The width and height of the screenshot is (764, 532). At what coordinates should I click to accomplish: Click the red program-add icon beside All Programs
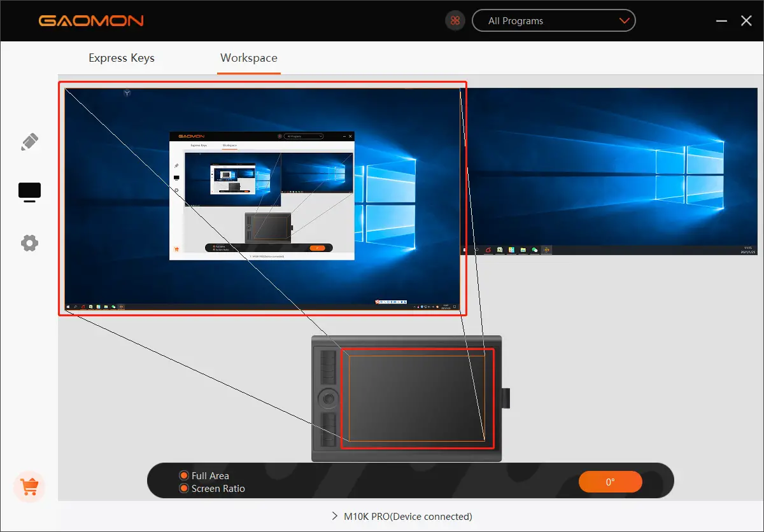tap(455, 21)
